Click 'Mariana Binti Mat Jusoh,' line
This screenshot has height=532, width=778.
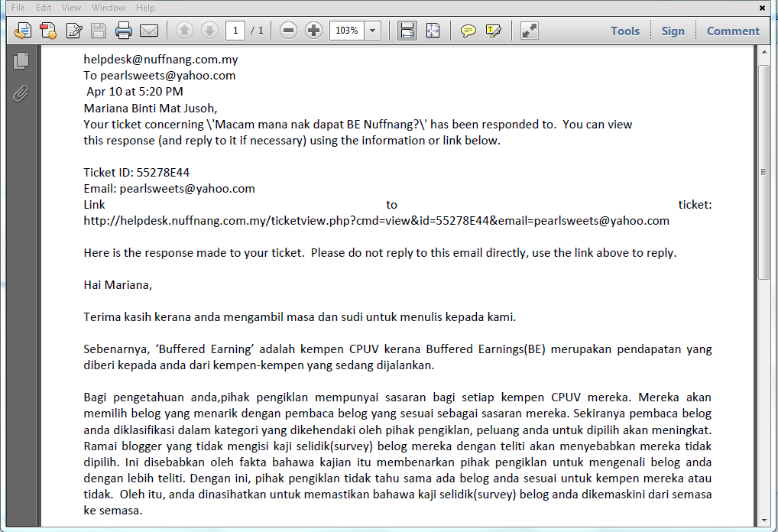click(x=151, y=109)
